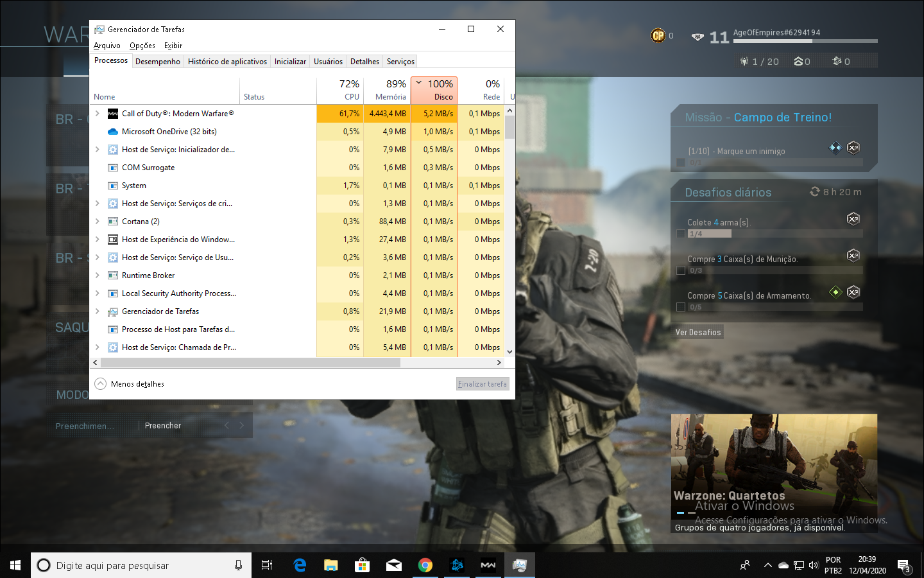
Task: Switch to the Detalhes tab
Action: click(x=364, y=62)
